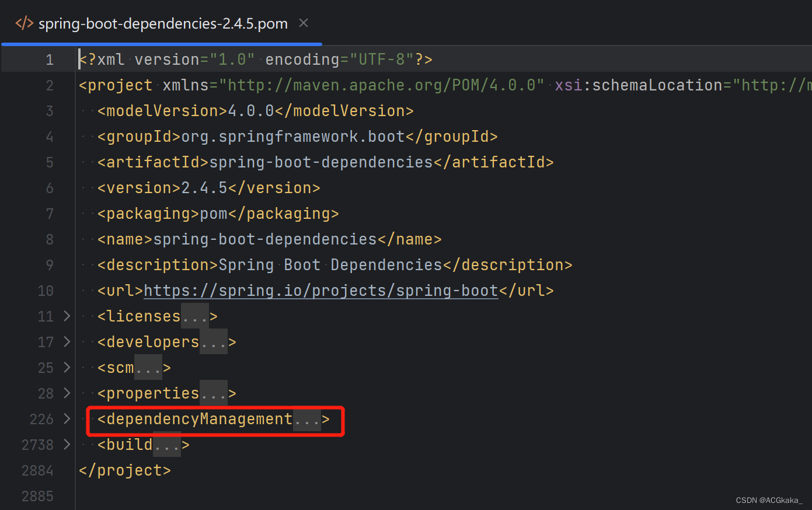812x510 pixels.
Task: Click line number 2884 in the gutter
Action: click(x=37, y=470)
